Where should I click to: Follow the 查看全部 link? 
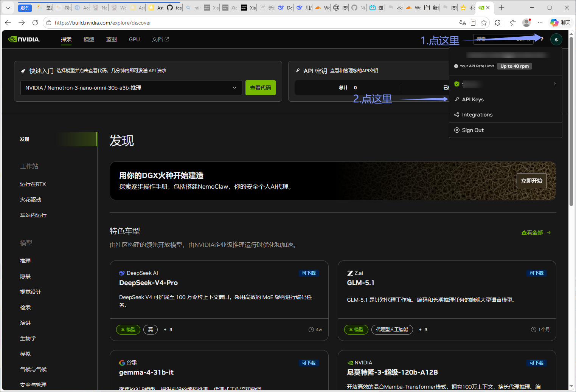point(536,232)
